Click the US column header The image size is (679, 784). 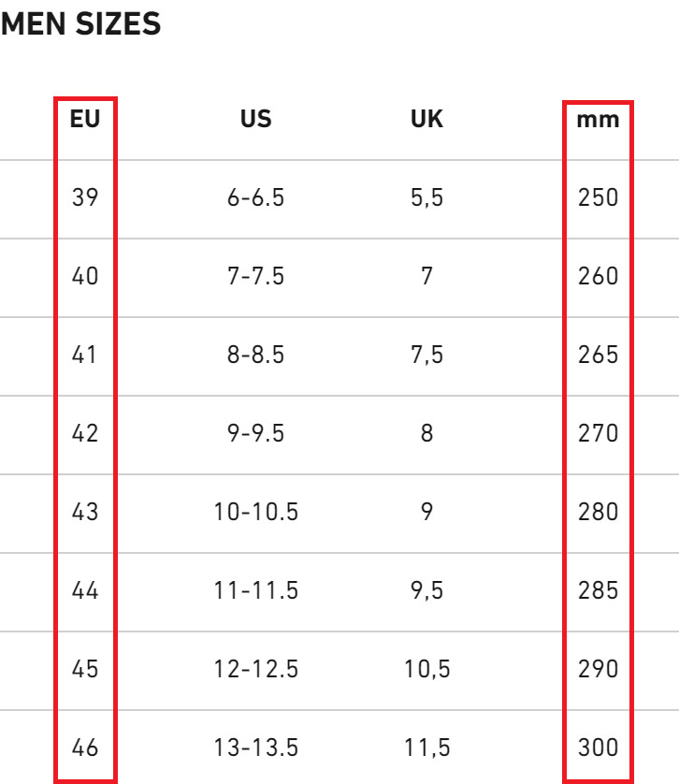pyautogui.click(x=255, y=120)
